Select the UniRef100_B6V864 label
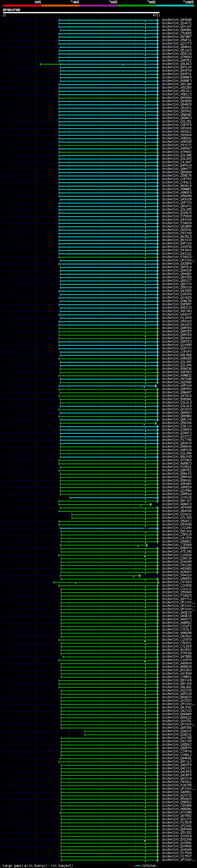Screen dimensions: 197x868 click(177, 98)
